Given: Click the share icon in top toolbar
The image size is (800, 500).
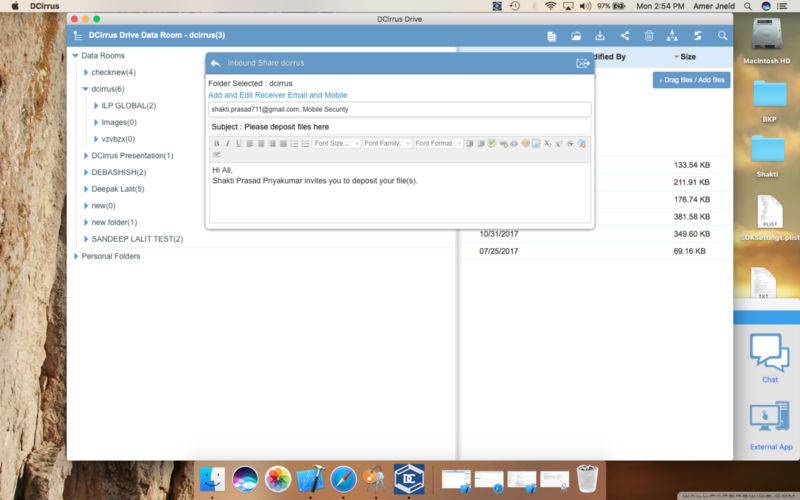Looking at the screenshot, I should [624, 35].
